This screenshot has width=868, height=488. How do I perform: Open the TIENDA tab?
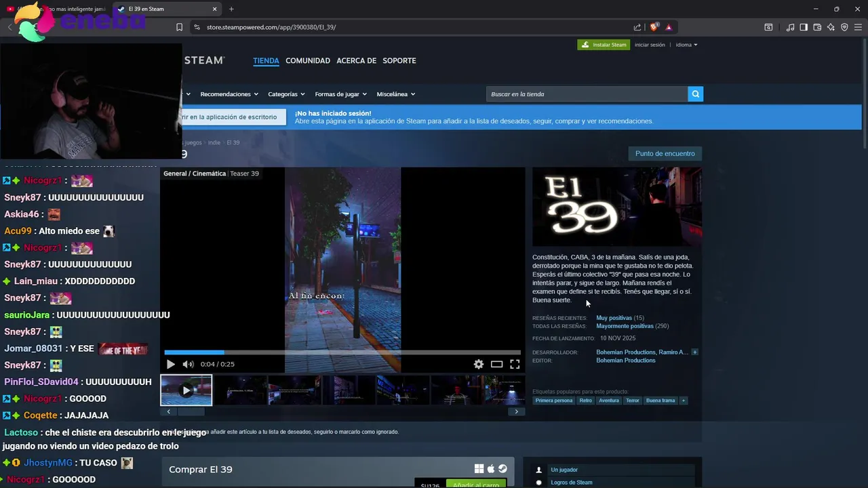coord(266,60)
